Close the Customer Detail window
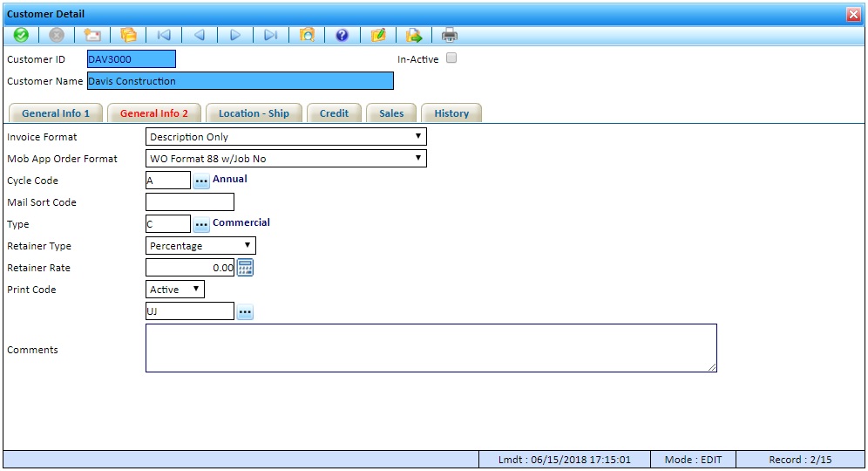 click(x=853, y=15)
